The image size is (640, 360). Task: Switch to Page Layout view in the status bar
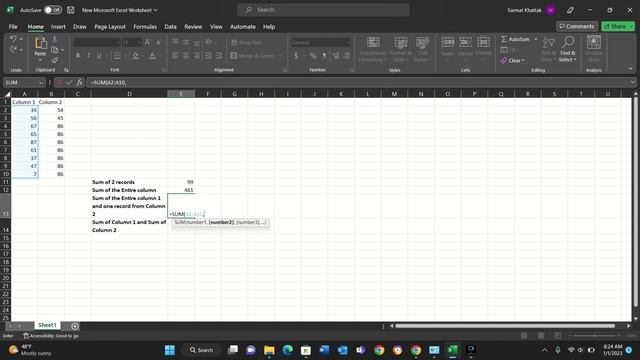click(x=541, y=336)
